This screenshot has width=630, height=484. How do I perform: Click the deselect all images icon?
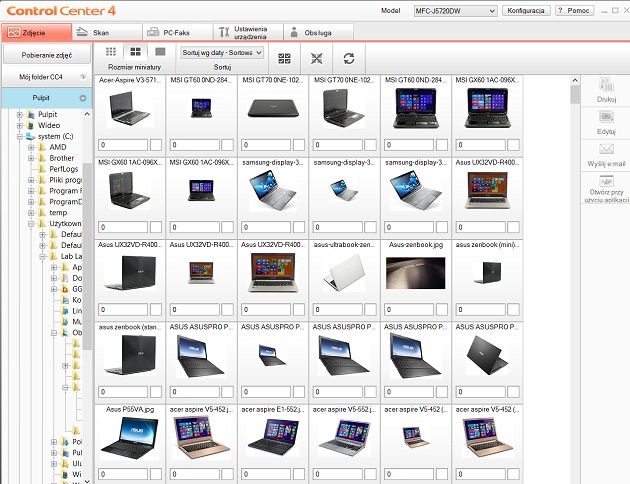click(317, 59)
